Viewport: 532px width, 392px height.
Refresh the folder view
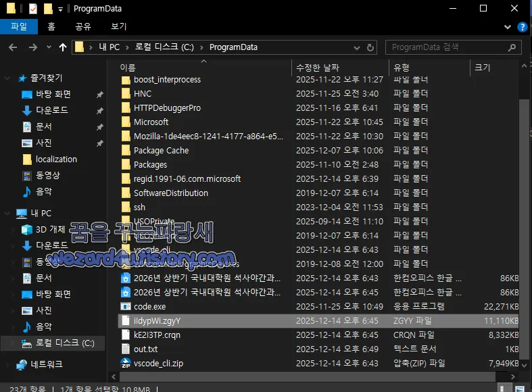(370, 47)
